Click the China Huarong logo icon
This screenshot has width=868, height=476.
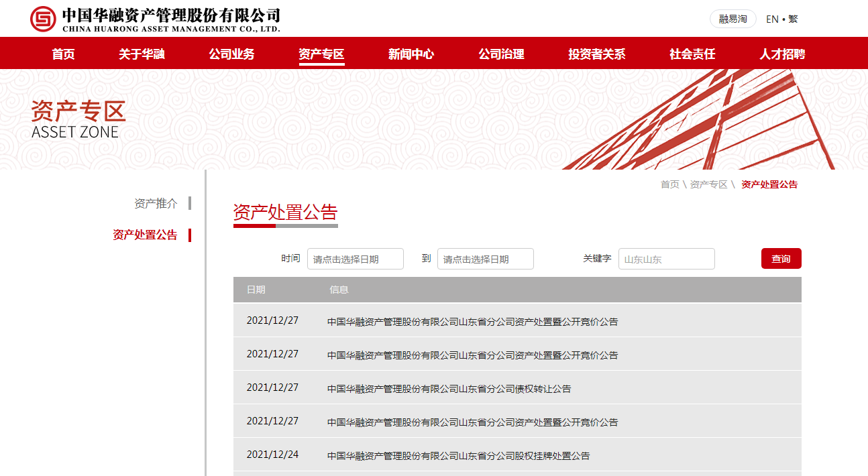coord(43,19)
